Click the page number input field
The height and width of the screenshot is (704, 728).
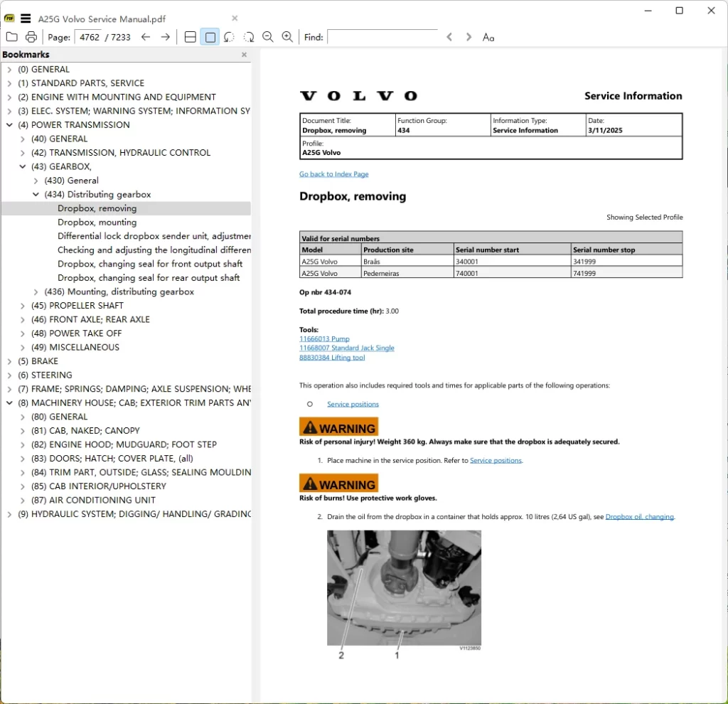(89, 37)
